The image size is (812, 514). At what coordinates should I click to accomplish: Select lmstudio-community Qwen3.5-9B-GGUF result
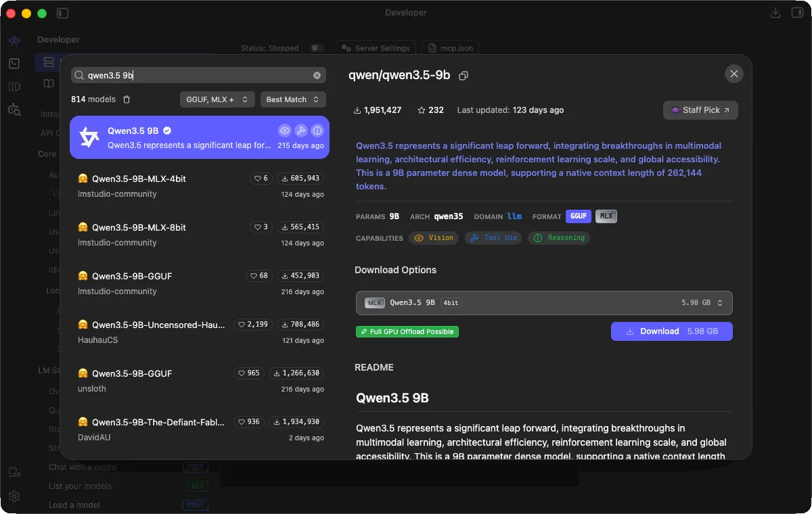click(x=200, y=283)
